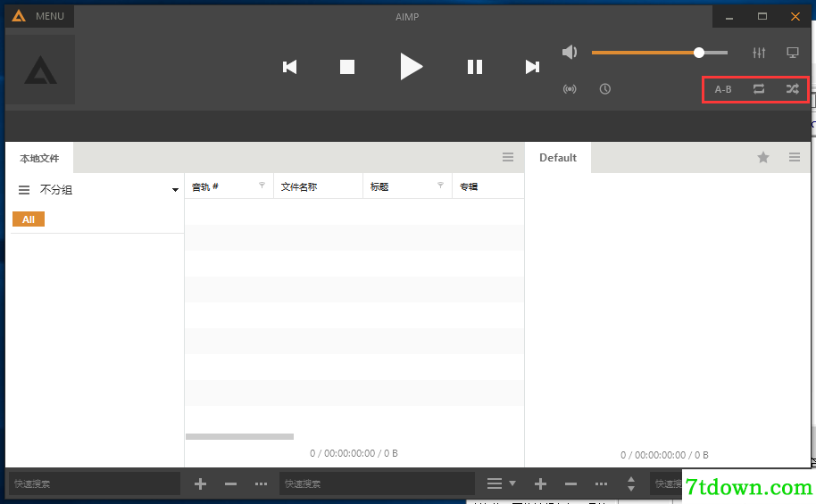Open the scheduler clock icon

click(604, 89)
